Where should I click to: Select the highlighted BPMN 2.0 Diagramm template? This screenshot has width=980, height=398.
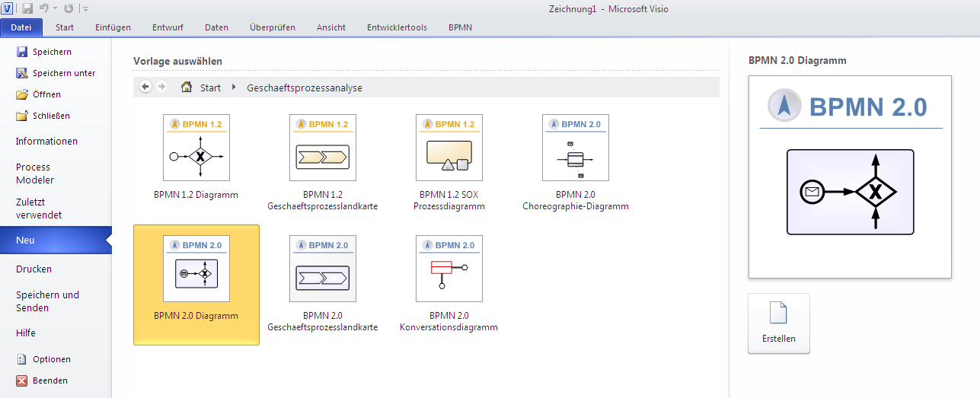pyautogui.click(x=196, y=285)
